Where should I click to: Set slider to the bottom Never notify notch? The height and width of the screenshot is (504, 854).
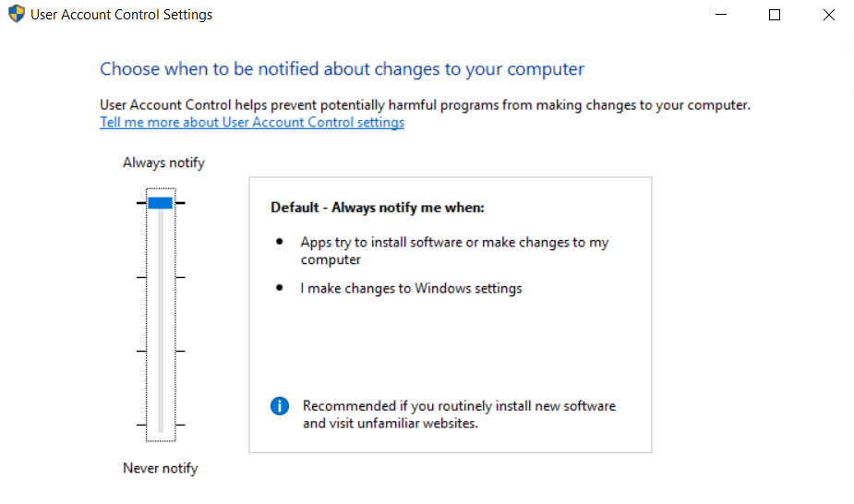(x=161, y=425)
